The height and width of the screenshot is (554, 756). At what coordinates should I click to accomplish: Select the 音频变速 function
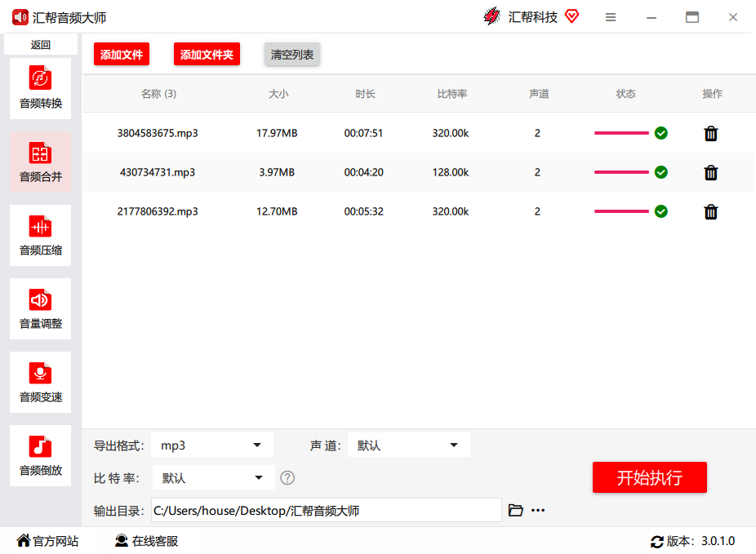coord(40,381)
